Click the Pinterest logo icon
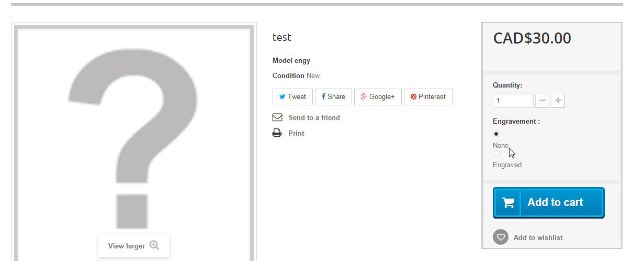 click(x=413, y=97)
